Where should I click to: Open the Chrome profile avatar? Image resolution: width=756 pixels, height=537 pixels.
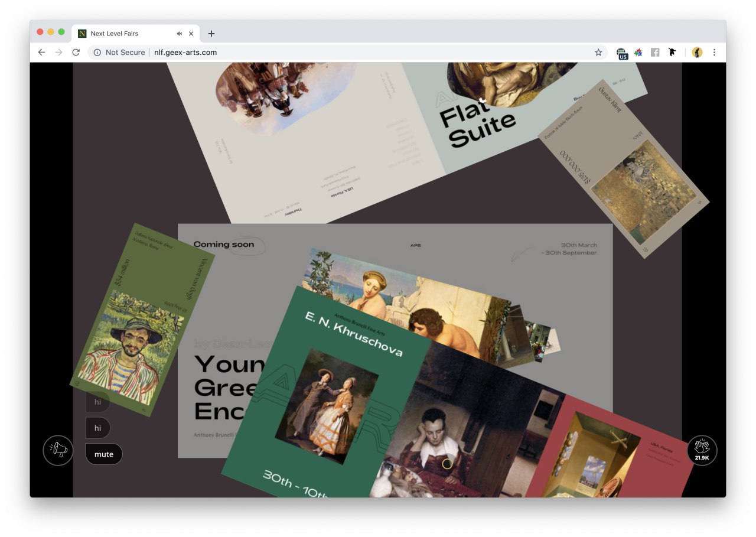[x=698, y=53]
